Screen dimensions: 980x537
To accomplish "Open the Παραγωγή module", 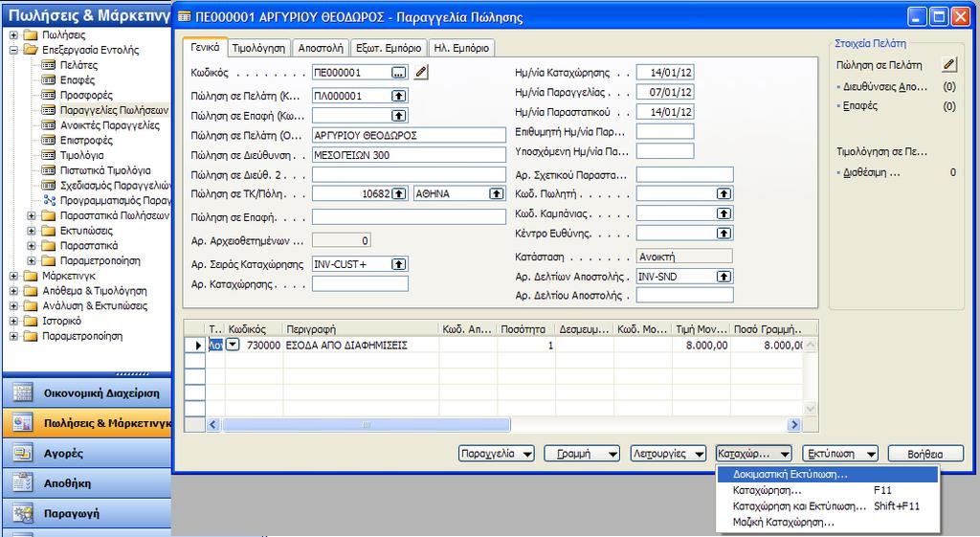I will [x=87, y=513].
